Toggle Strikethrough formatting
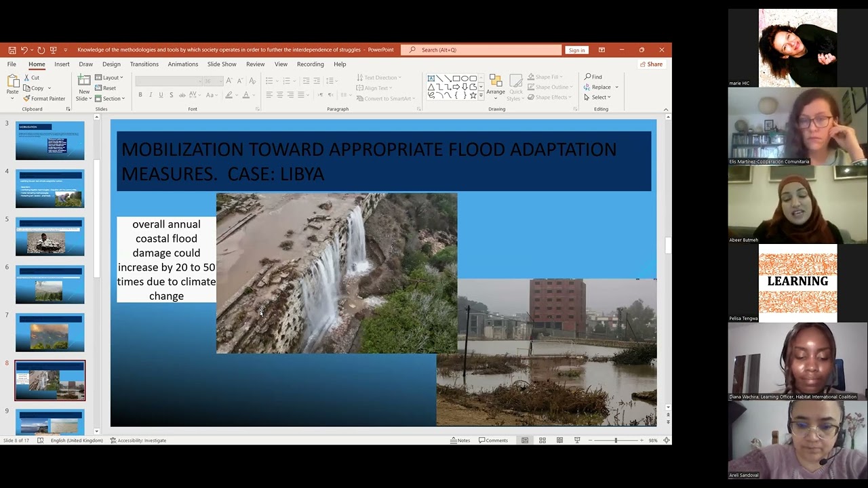Image resolution: width=868 pixels, height=488 pixels. pos(182,95)
